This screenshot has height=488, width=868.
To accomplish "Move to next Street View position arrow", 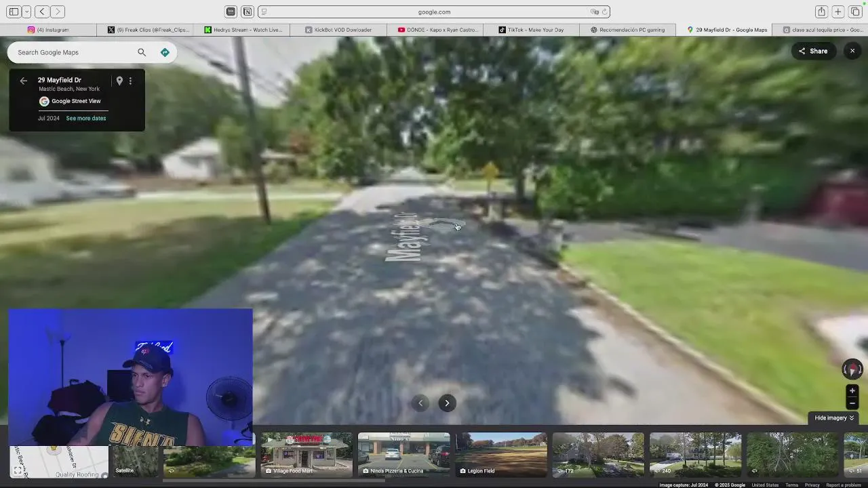I will pyautogui.click(x=447, y=403).
